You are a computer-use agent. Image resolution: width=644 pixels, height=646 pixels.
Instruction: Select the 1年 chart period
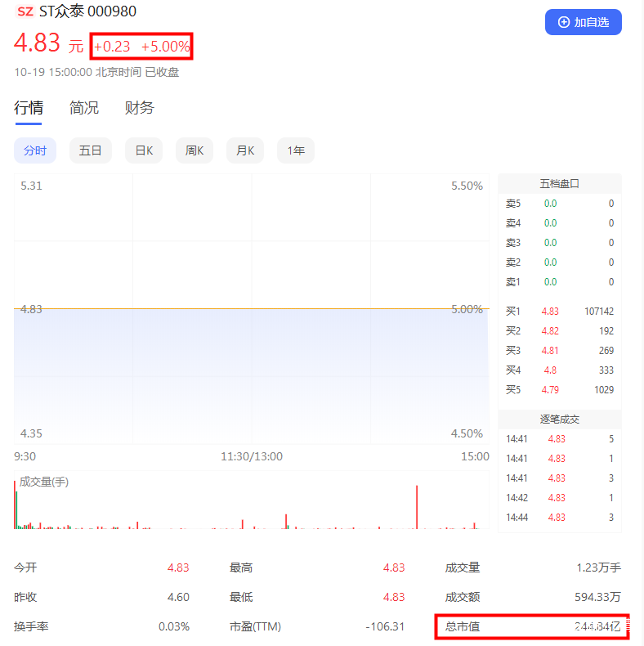(296, 150)
